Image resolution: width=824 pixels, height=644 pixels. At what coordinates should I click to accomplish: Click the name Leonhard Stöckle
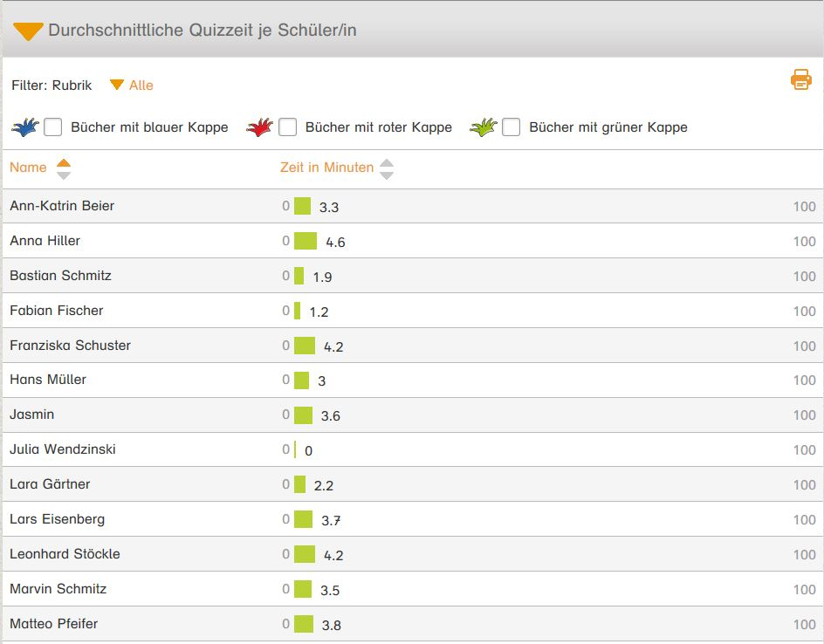65,554
